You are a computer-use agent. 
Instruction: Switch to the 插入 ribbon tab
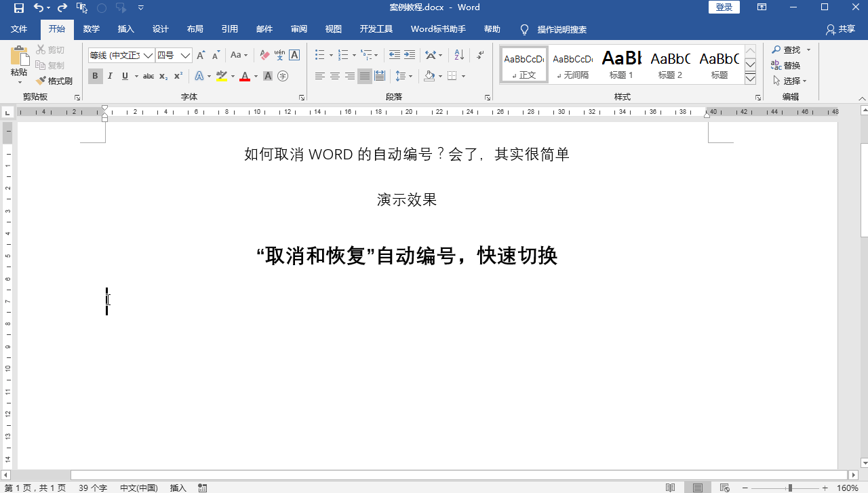[126, 29]
